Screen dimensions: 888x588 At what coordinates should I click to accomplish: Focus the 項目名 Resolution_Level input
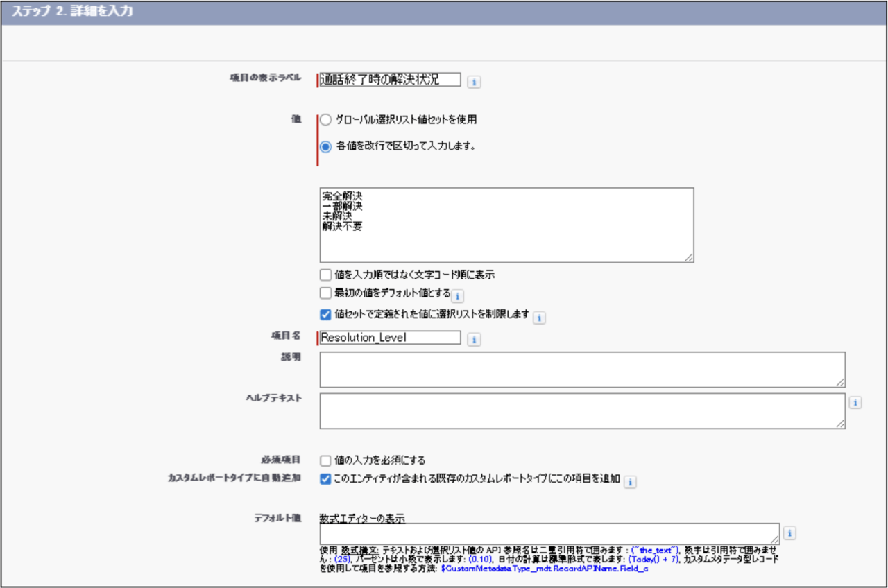[x=389, y=338]
